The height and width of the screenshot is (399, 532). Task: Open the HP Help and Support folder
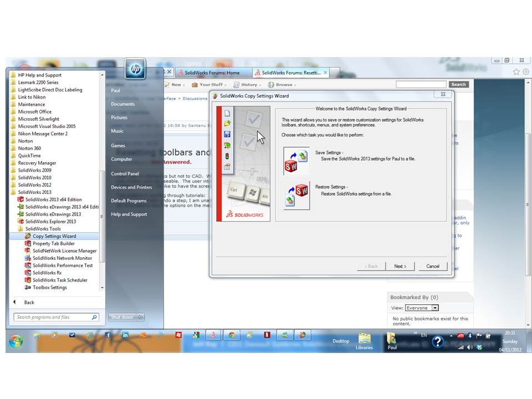36,75
